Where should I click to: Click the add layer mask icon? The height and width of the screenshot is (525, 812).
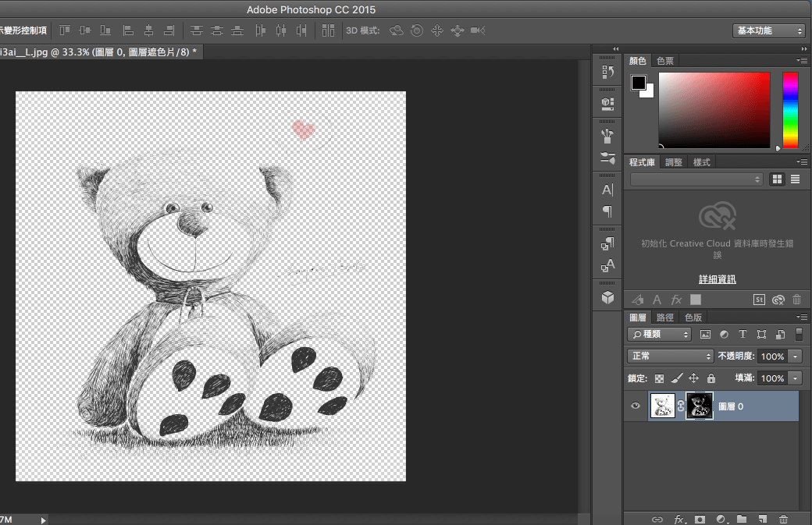700,519
